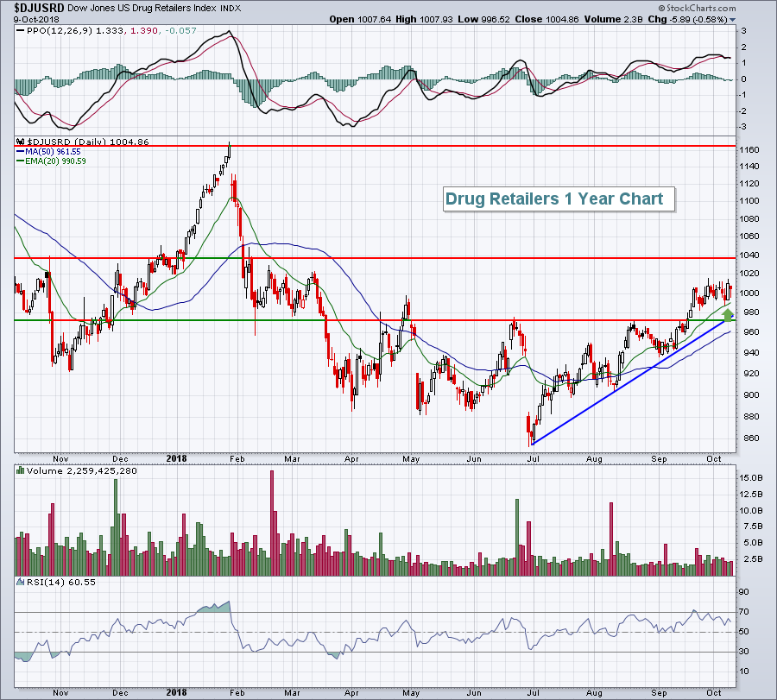
Task: Click the Open 1007.64 value
Action: click(x=360, y=19)
